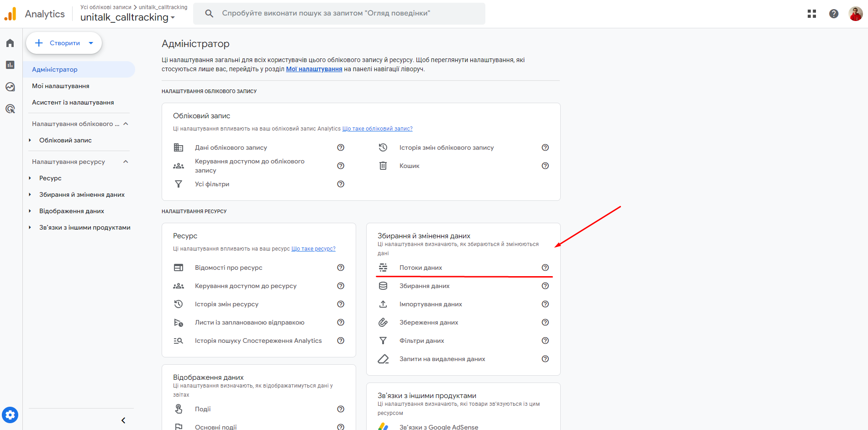Screen dimensions: 868x430
Task: Open the Advertising icon in sidebar
Action: 10,109
